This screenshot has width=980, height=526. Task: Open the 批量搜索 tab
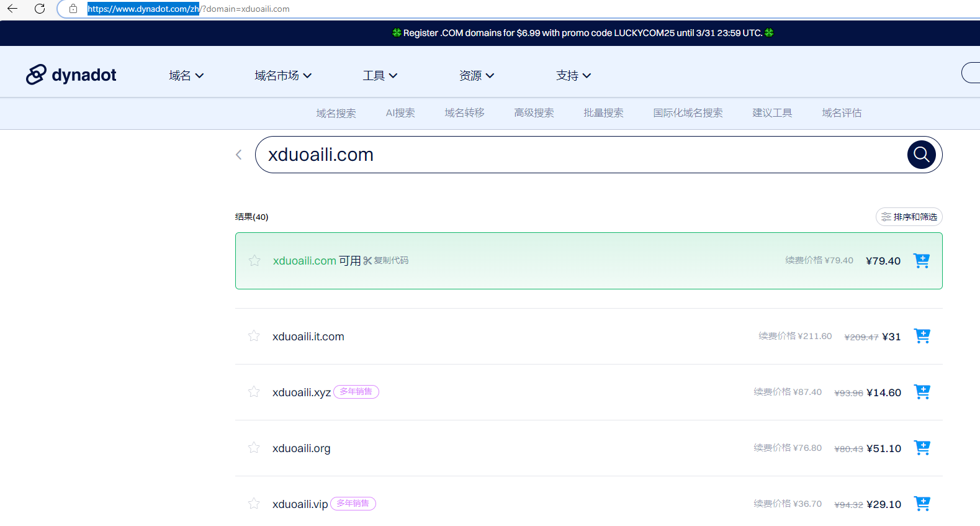click(603, 113)
